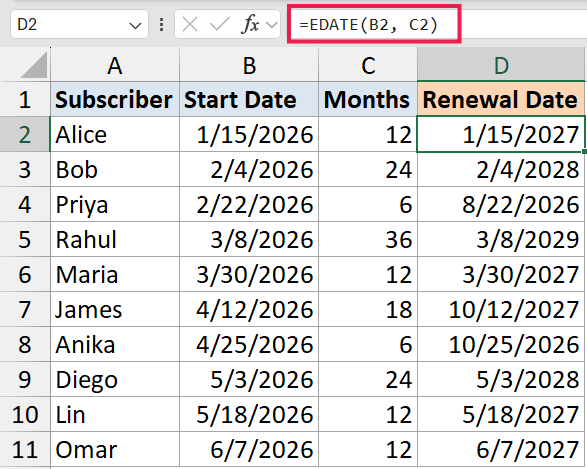Click the Select All triangle corner
This screenshot has width=587, height=469.
(x=34, y=65)
